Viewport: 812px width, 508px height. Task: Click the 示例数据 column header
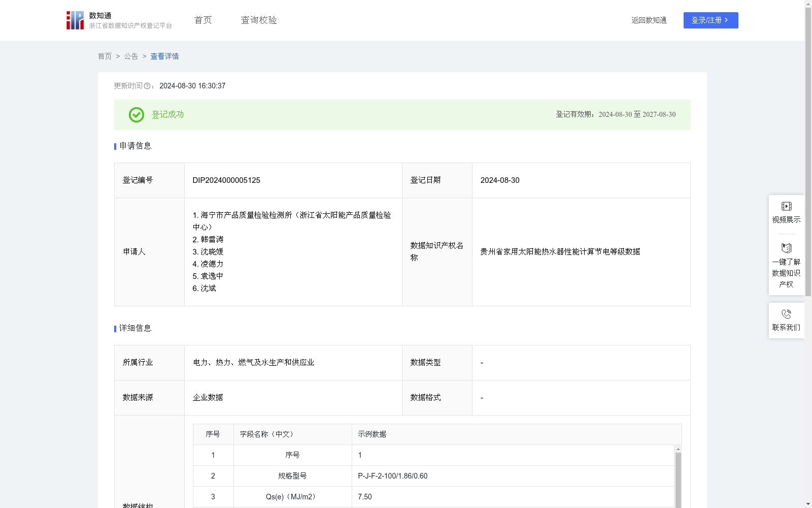point(517,434)
